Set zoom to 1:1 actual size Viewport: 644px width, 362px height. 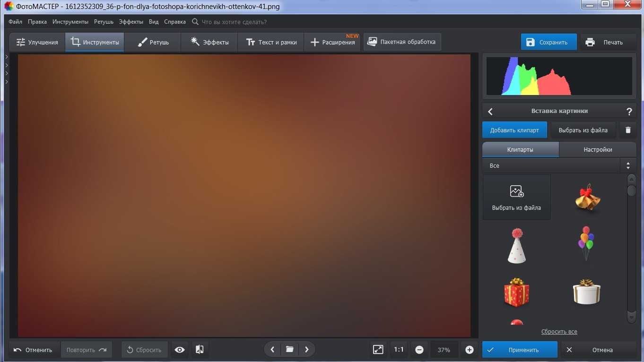coord(399,350)
